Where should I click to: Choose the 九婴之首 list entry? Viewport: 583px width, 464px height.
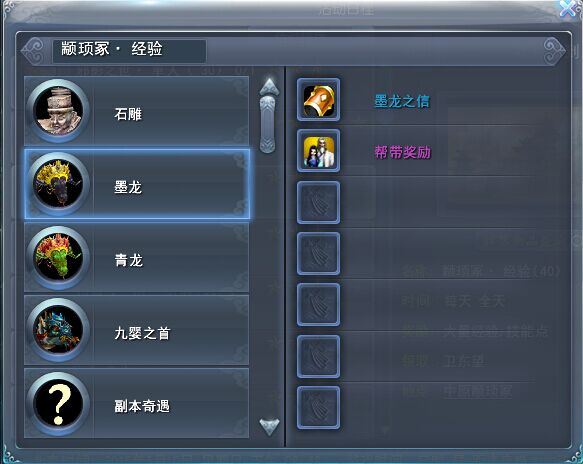(136, 330)
